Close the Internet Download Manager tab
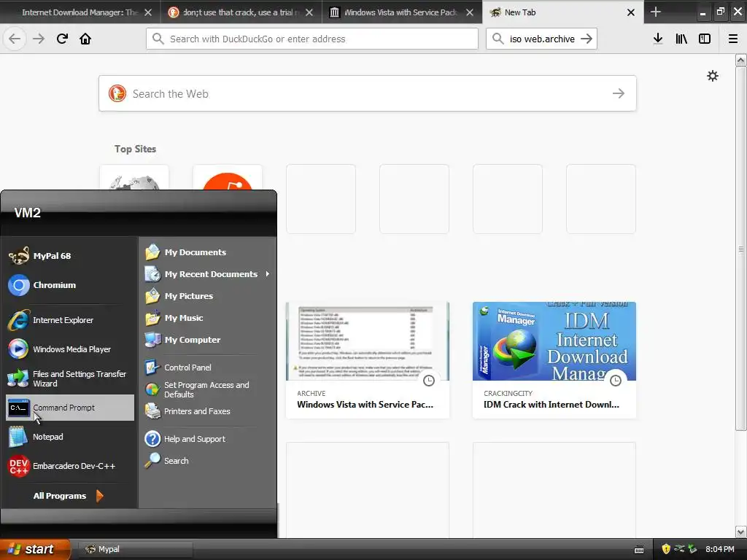The image size is (747, 560). (148, 12)
